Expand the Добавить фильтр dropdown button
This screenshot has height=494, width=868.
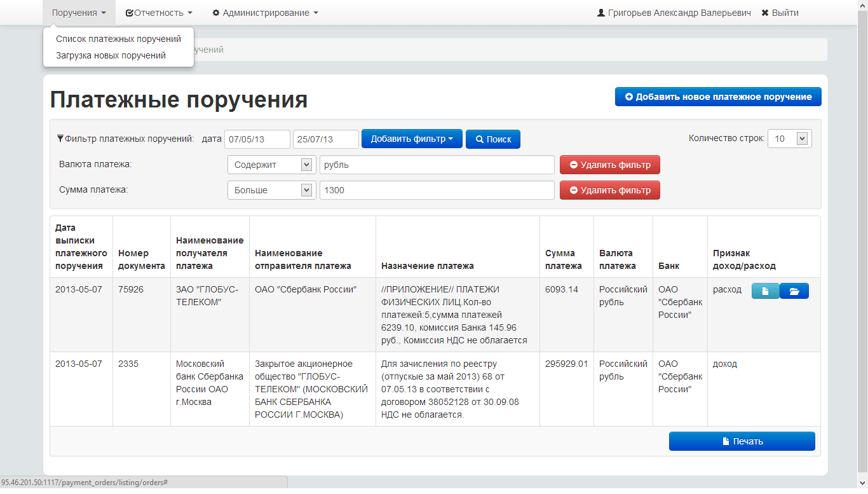pyautogui.click(x=412, y=139)
